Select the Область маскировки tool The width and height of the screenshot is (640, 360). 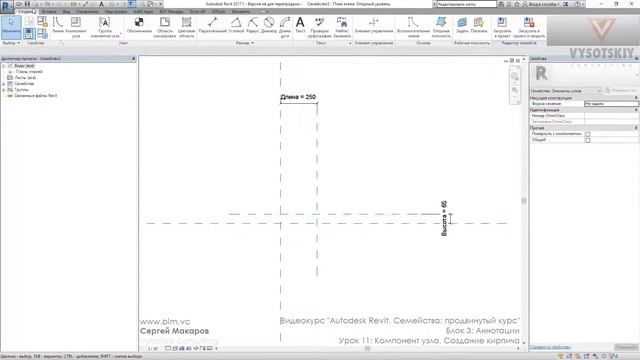[x=164, y=27]
